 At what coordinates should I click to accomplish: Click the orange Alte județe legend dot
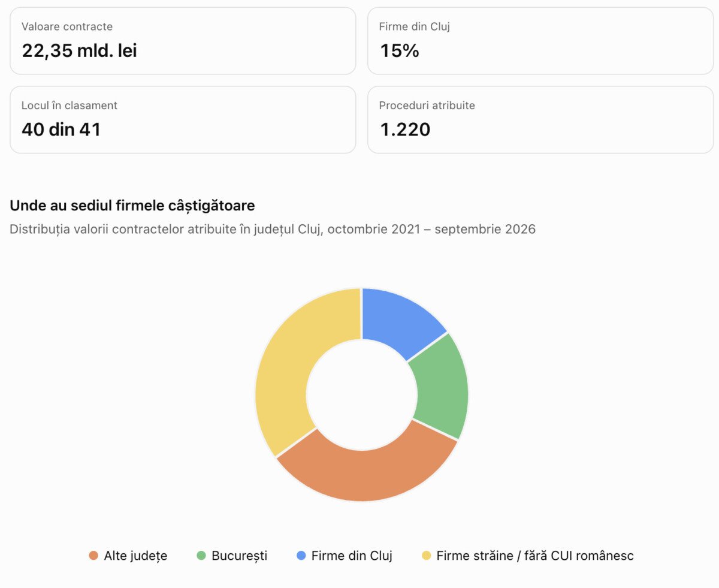tap(93, 556)
